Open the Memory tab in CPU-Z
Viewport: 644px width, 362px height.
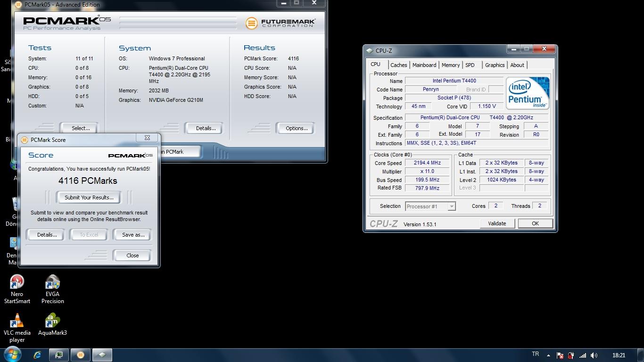(451, 65)
